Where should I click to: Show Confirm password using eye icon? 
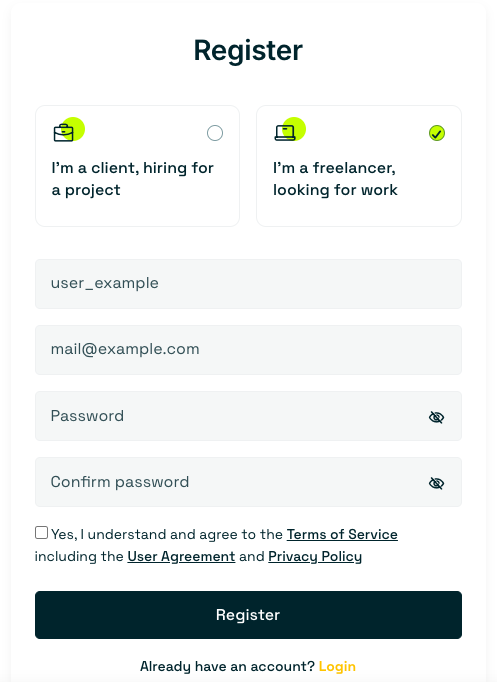436,483
